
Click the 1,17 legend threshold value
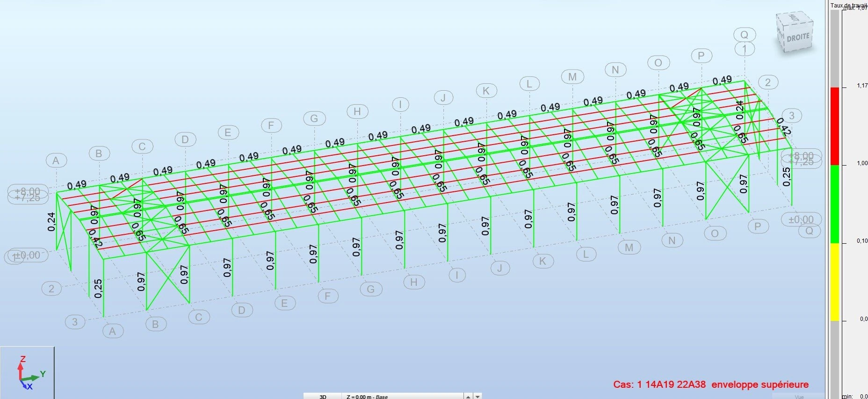pos(862,86)
